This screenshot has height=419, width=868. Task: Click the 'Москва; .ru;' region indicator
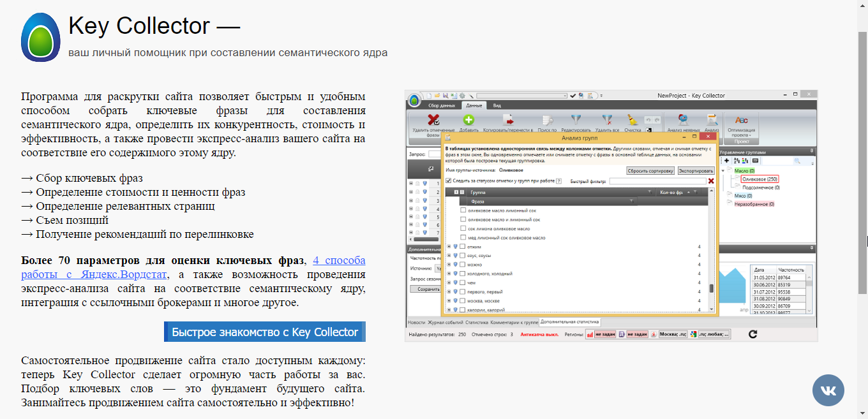point(673,334)
